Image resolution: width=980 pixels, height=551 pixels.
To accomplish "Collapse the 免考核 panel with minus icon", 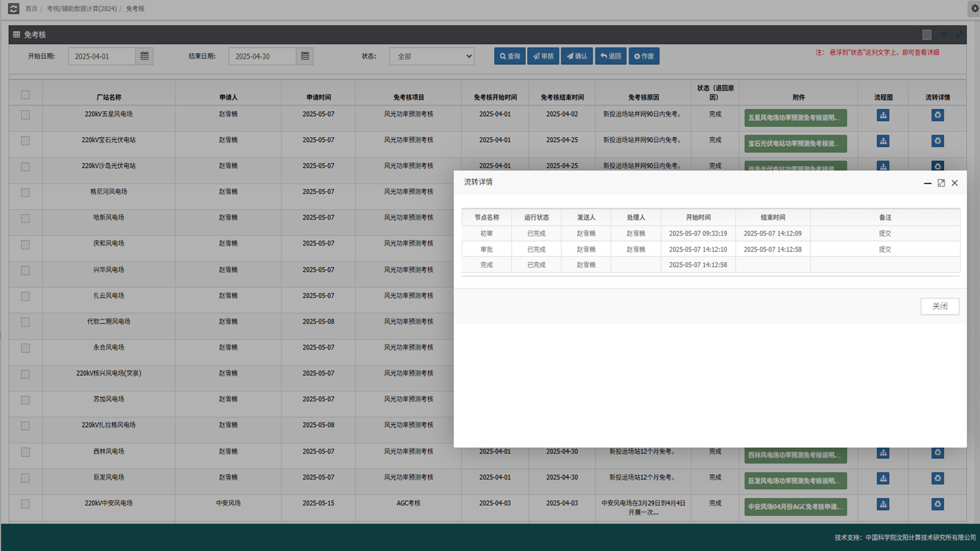I will (x=944, y=34).
